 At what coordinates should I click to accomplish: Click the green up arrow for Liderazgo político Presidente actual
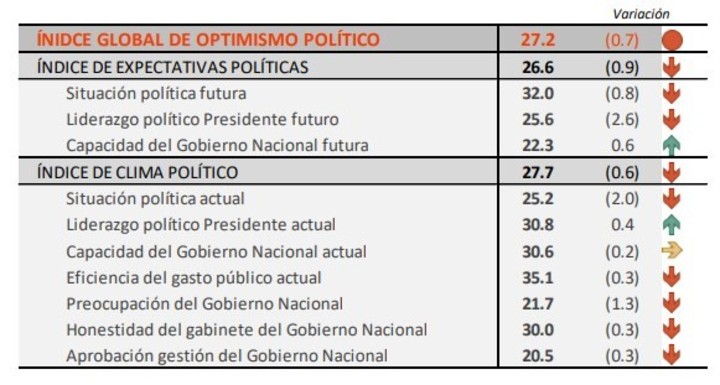(671, 225)
